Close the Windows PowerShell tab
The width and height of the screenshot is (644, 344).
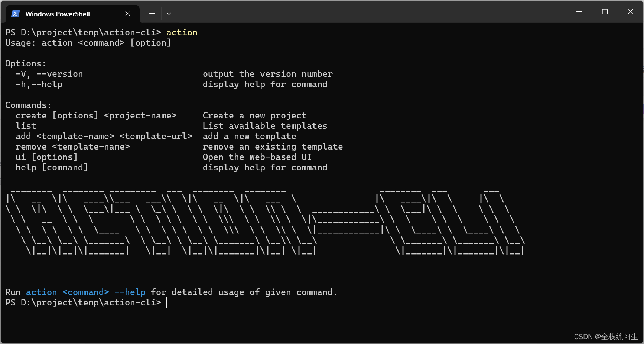(x=128, y=14)
